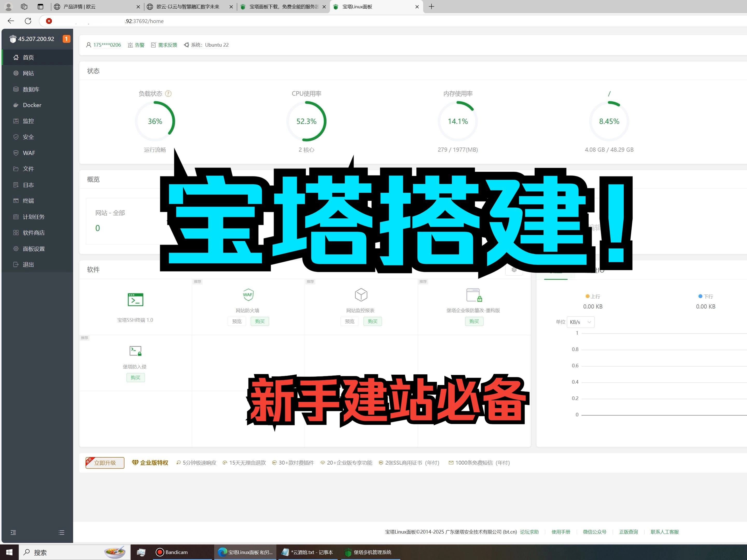Click the 网站监控报表 cube icon

point(361,295)
